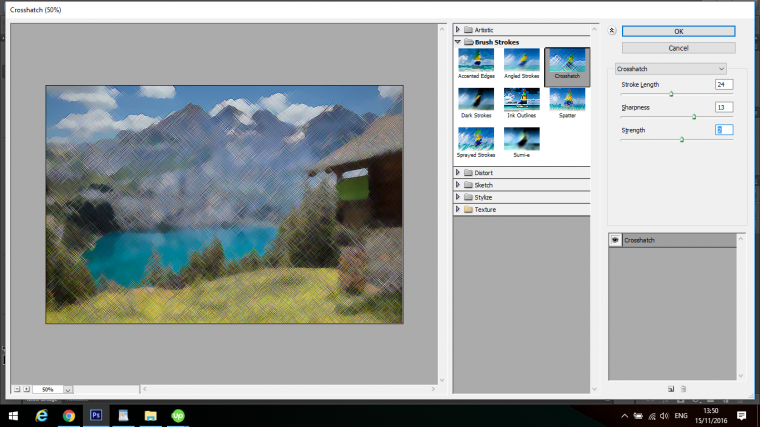Screen dimensions: 760x427
Task: Click the ENG language indicator
Action: click(681, 416)
